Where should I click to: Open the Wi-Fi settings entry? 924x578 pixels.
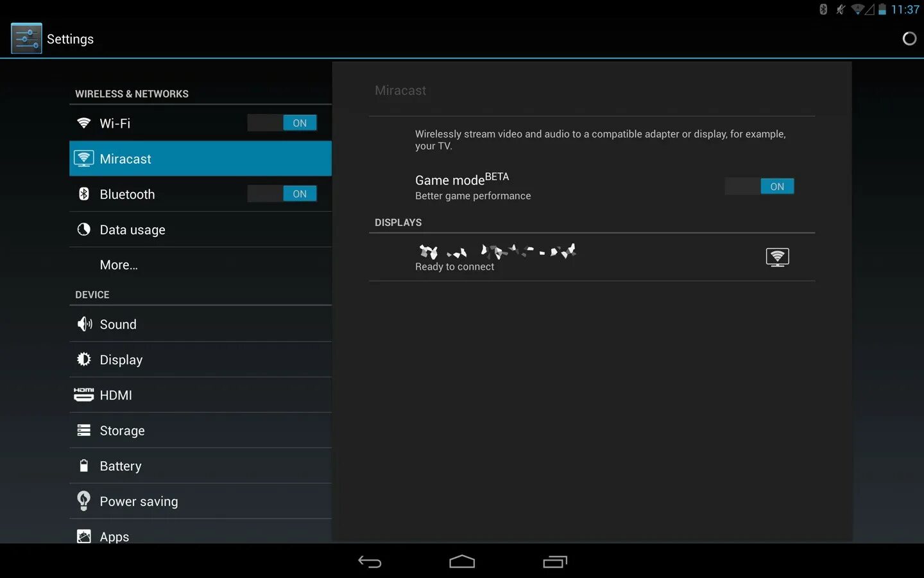pyautogui.click(x=200, y=123)
